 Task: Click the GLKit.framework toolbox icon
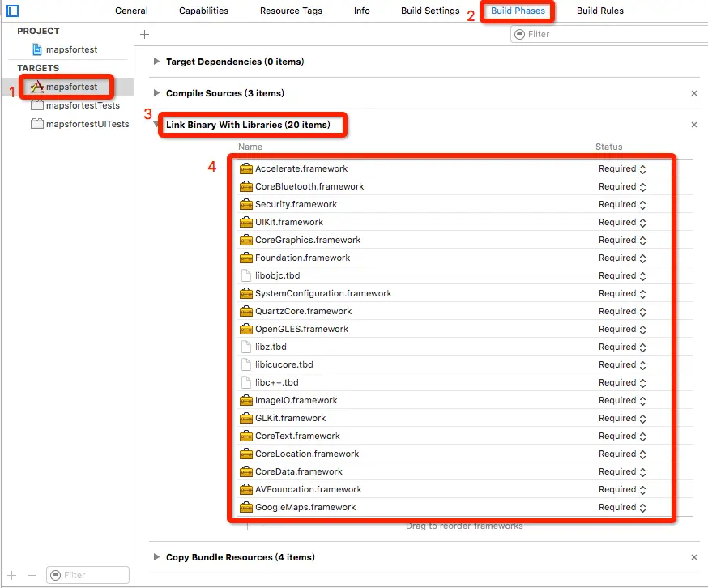(246, 418)
